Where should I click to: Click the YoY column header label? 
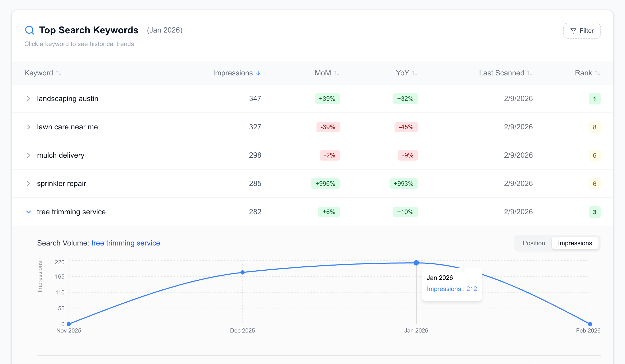coord(402,73)
